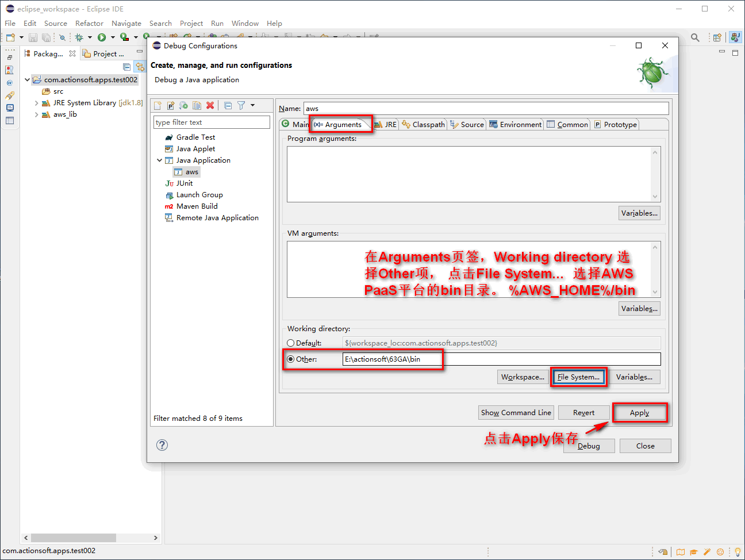
Task: Click the filter launch configurations funnel icon
Action: click(241, 106)
